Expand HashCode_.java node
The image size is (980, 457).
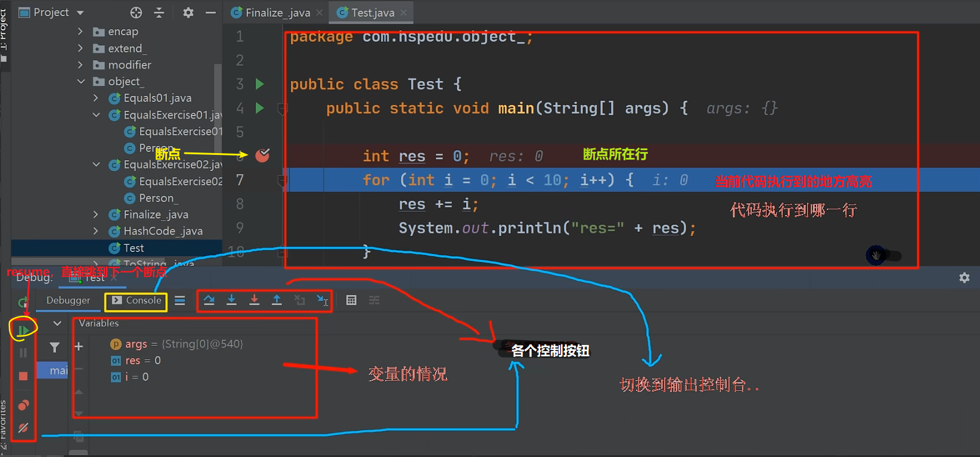96,231
